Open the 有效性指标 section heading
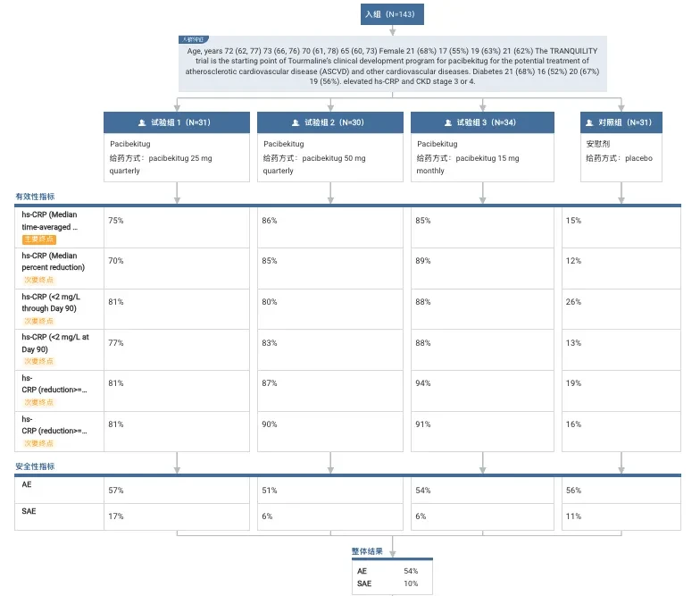This screenshot has height=596, width=700. 35,197
